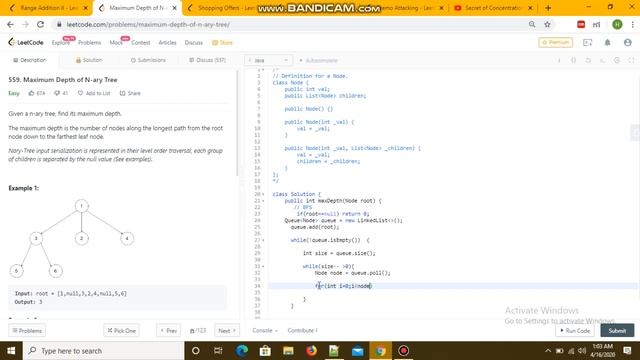
Task: Open the Articles nav link
Action: 167,42
